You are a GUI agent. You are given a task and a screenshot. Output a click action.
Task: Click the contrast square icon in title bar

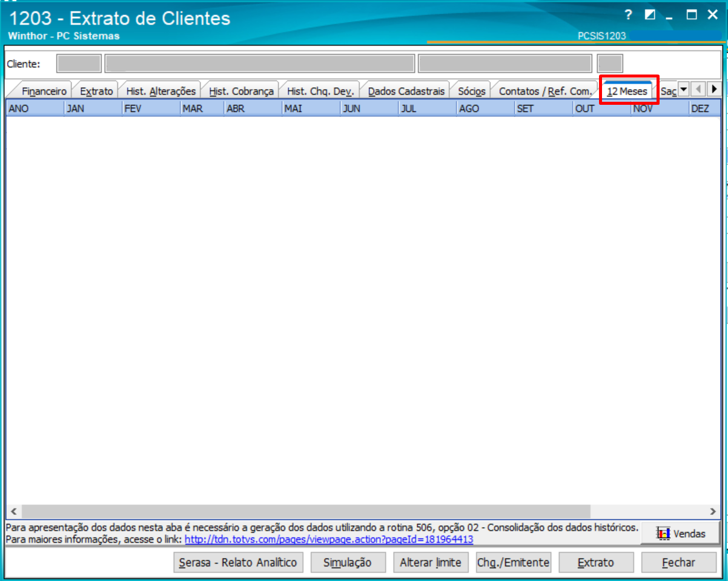(650, 15)
